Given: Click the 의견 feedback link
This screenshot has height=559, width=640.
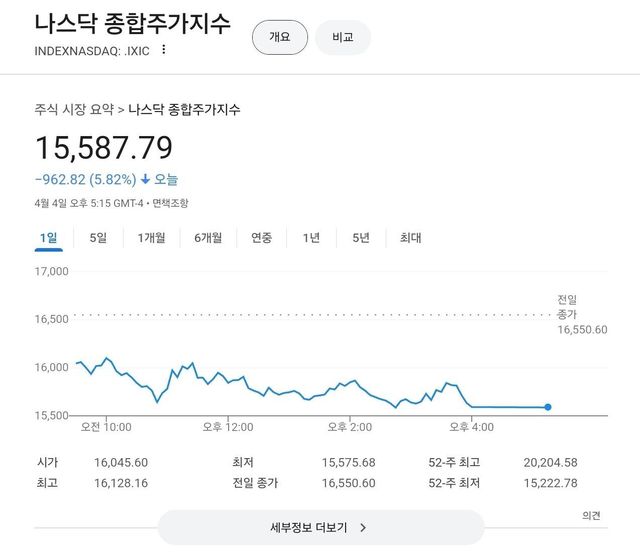Looking at the screenshot, I should (x=591, y=516).
